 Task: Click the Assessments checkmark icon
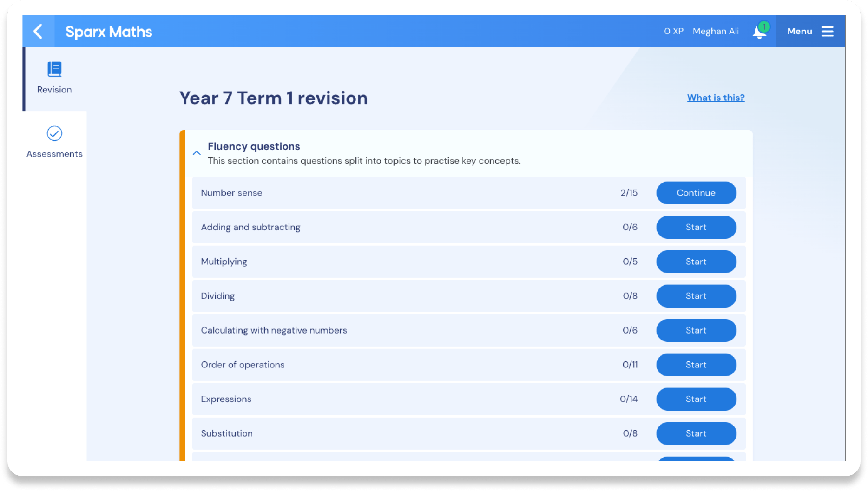pyautogui.click(x=54, y=134)
